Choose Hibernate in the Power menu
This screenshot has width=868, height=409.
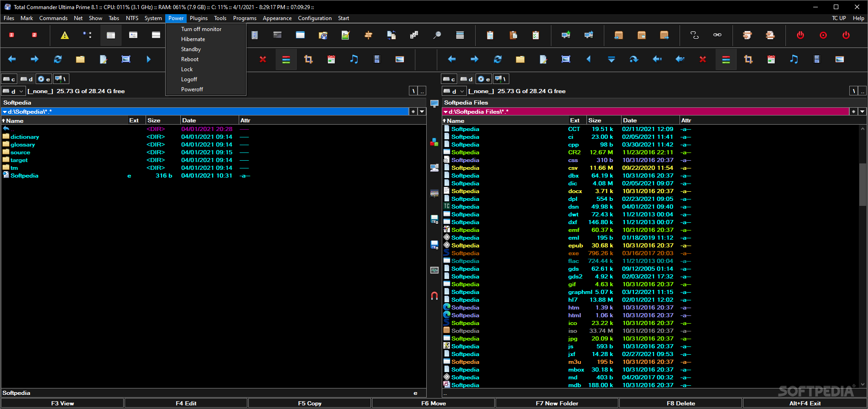click(x=193, y=39)
